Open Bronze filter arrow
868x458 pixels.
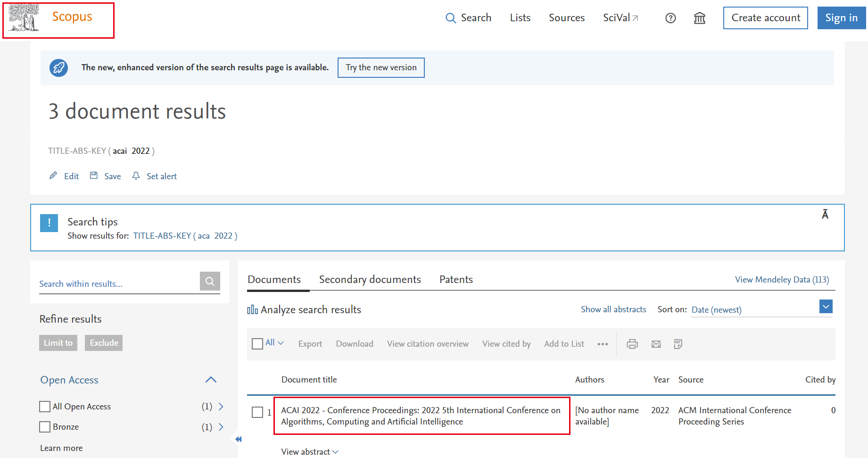pyautogui.click(x=221, y=427)
